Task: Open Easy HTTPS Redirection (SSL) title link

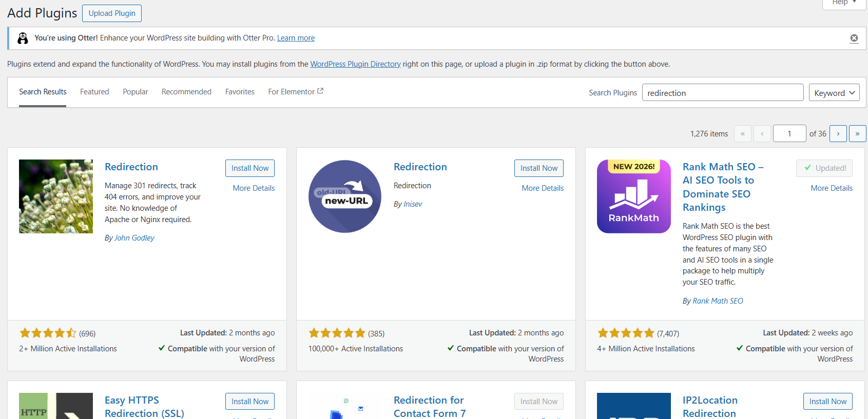Action: point(144,407)
